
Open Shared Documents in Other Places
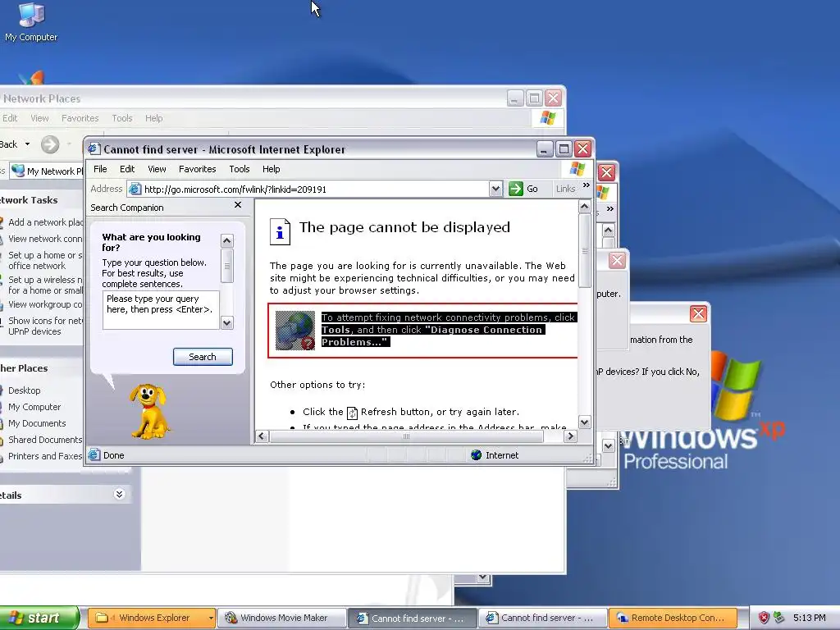point(45,440)
